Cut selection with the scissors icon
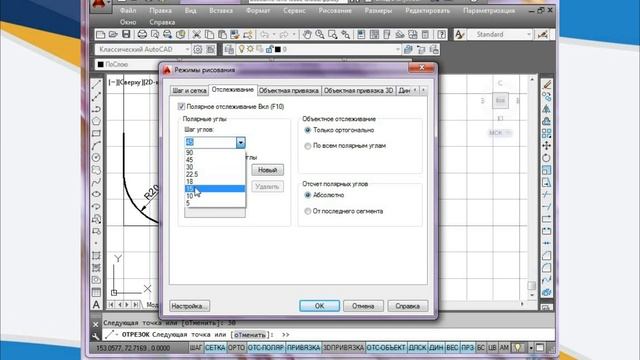The height and width of the screenshot is (360, 640). pyautogui.click(x=196, y=35)
